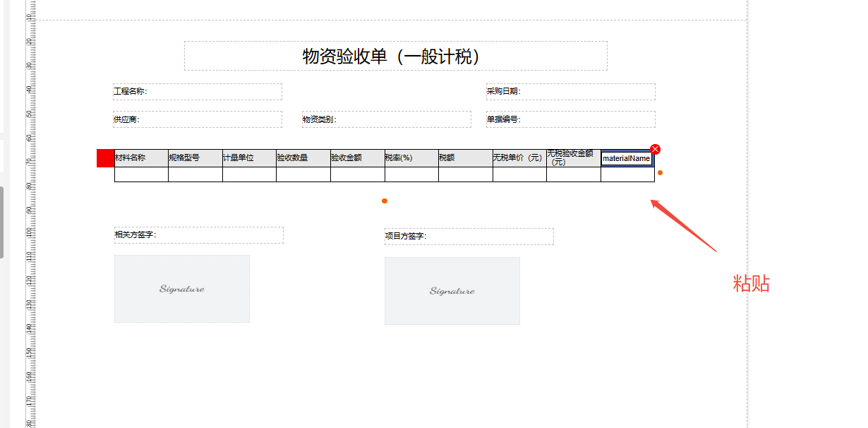The image size is (868, 428).
Task: Select the 相关方签字 label box
Action: (199, 235)
